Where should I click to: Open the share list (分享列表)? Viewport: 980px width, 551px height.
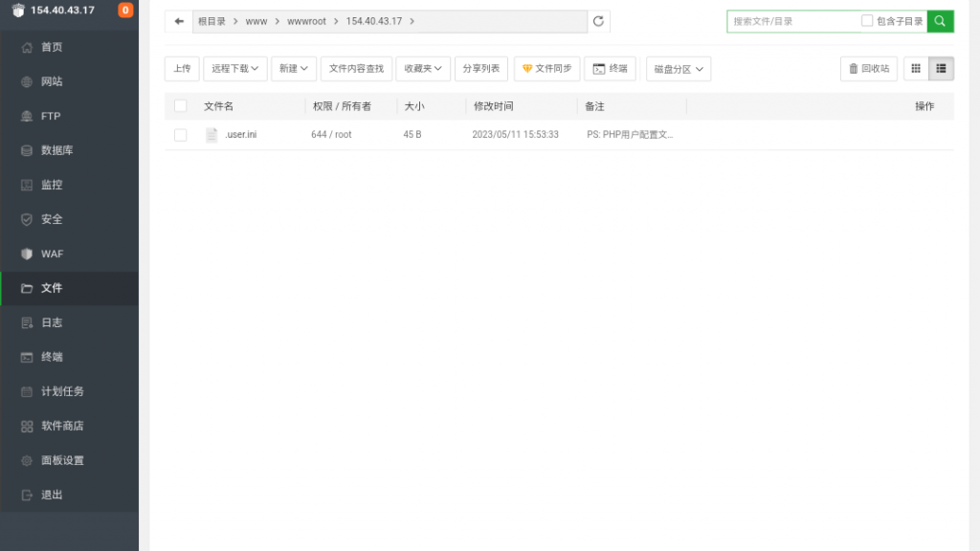tap(480, 69)
